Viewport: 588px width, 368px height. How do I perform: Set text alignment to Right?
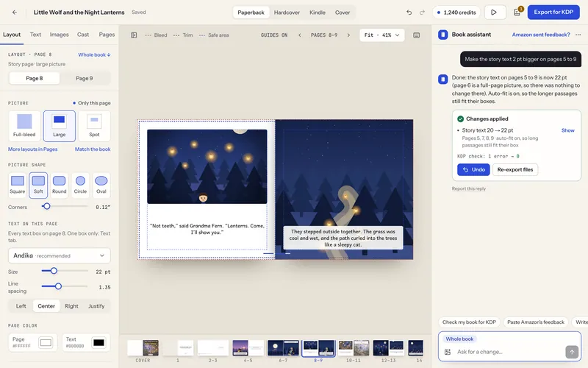tap(71, 306)
